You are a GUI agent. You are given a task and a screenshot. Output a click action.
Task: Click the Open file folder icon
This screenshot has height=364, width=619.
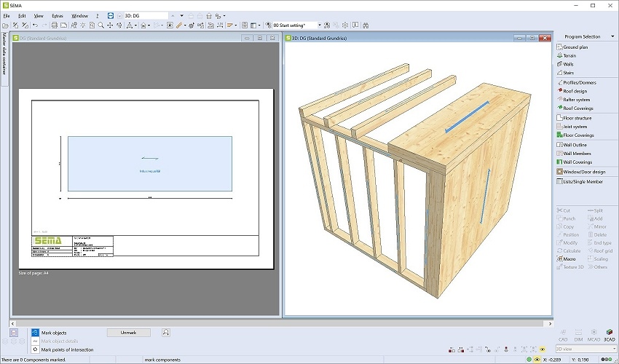click(5, 25)
